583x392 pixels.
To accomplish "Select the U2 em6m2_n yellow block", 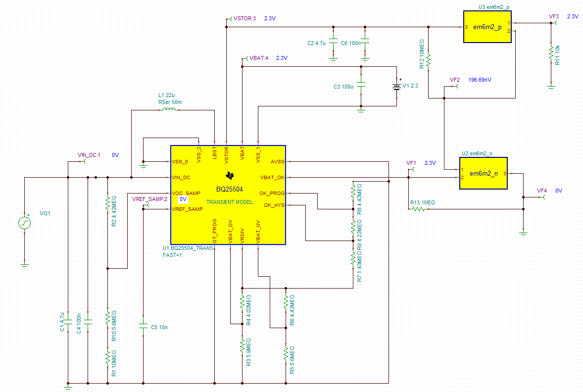I will (484, 173).
